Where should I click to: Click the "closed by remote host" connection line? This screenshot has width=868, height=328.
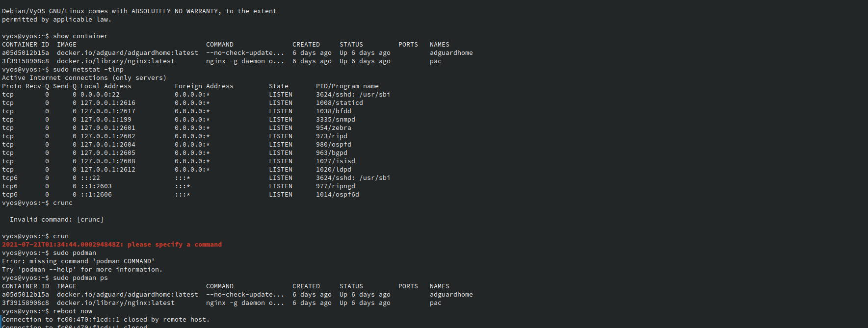click(x=105, y=320)
